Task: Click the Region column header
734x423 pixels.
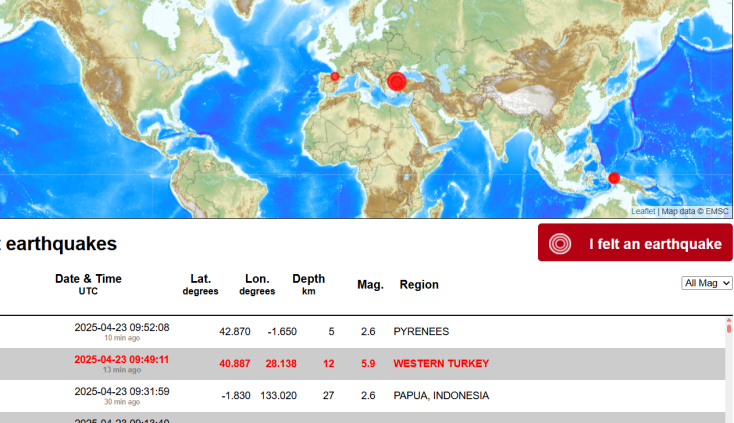Action: pyautogui.click(x=419, y=285)
